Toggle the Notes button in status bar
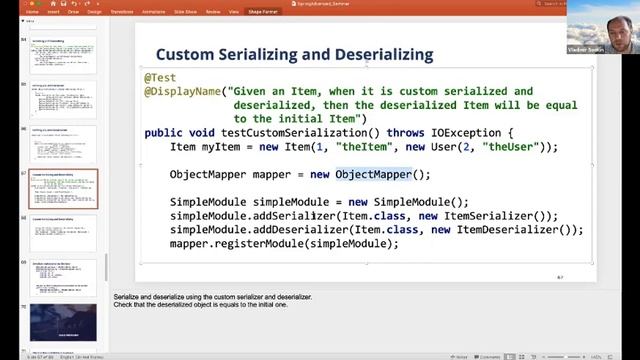The image size is (640, 360). 459,357
